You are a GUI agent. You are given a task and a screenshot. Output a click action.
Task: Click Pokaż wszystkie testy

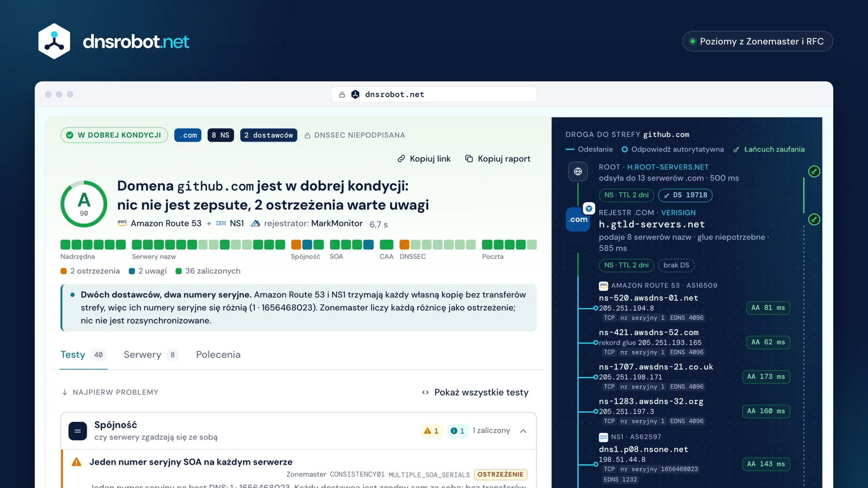pyautogui.click(x=475, y=393)
